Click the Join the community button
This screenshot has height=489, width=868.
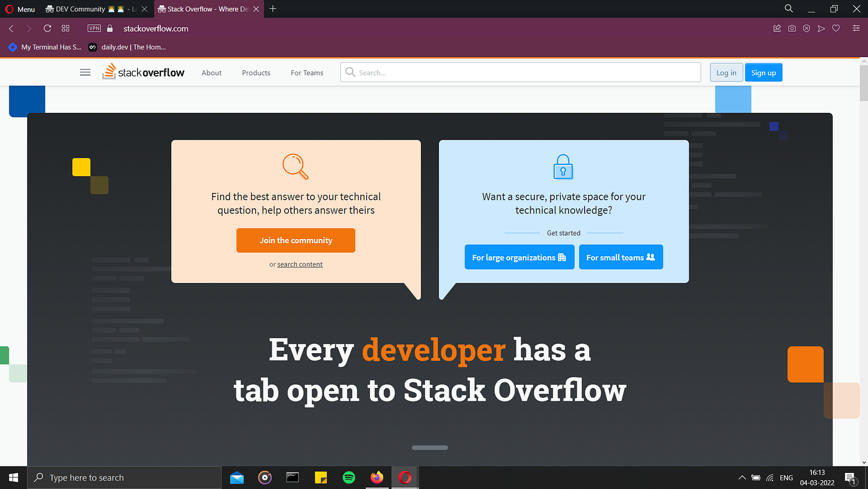(296, 240)
